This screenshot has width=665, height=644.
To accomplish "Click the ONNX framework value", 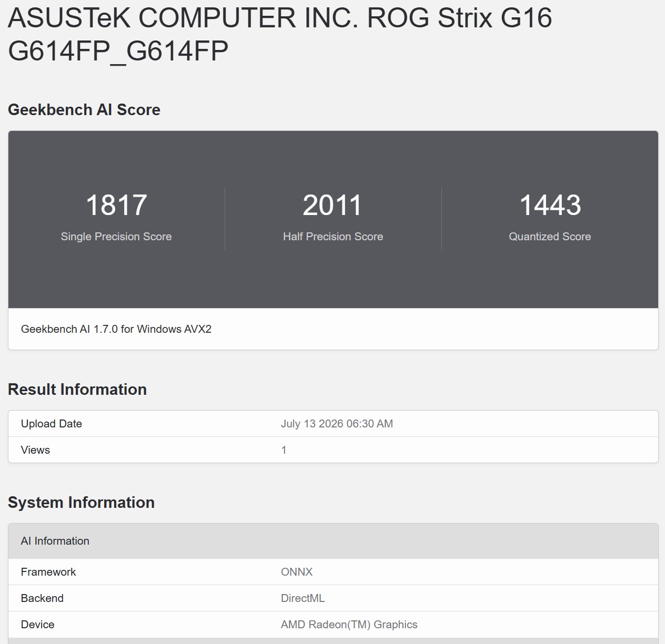I will tap(297, 572).
